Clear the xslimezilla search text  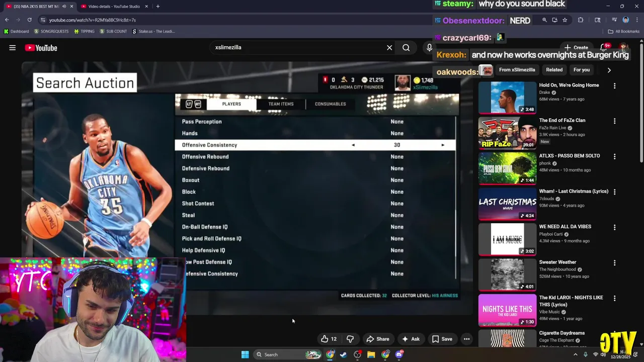click(x=389, y=48)
